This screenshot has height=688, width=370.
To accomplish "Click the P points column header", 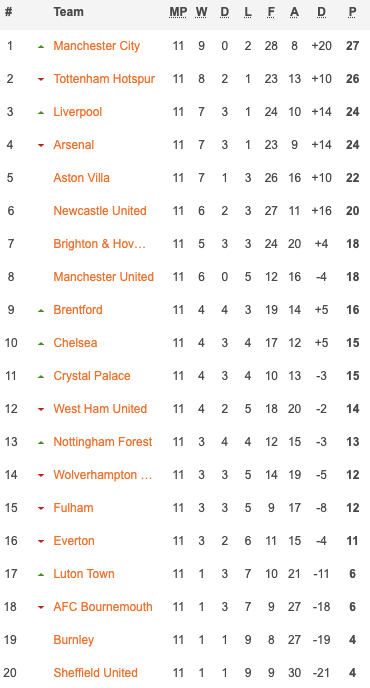I will point(352,12).
